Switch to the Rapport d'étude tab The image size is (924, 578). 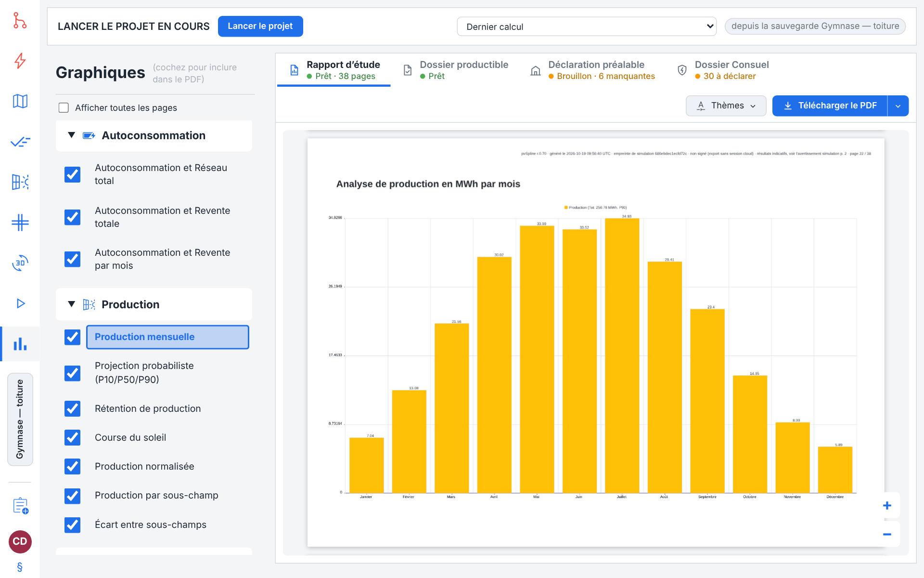[x=334, y=70]
